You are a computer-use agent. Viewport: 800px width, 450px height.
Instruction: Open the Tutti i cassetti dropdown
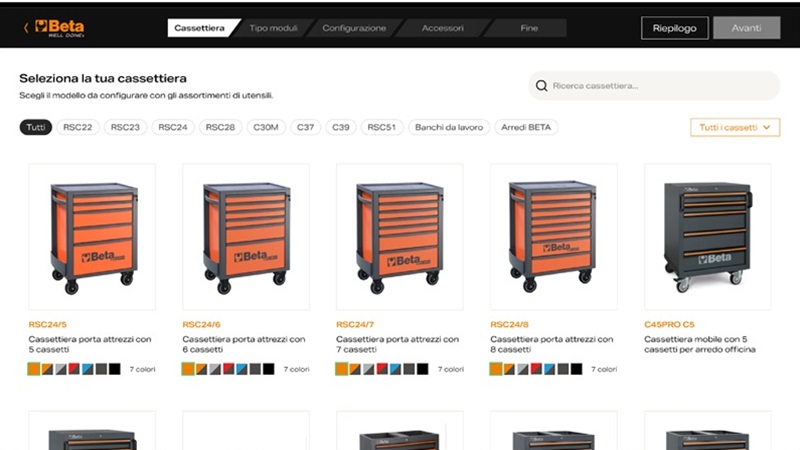pos(735,127)
